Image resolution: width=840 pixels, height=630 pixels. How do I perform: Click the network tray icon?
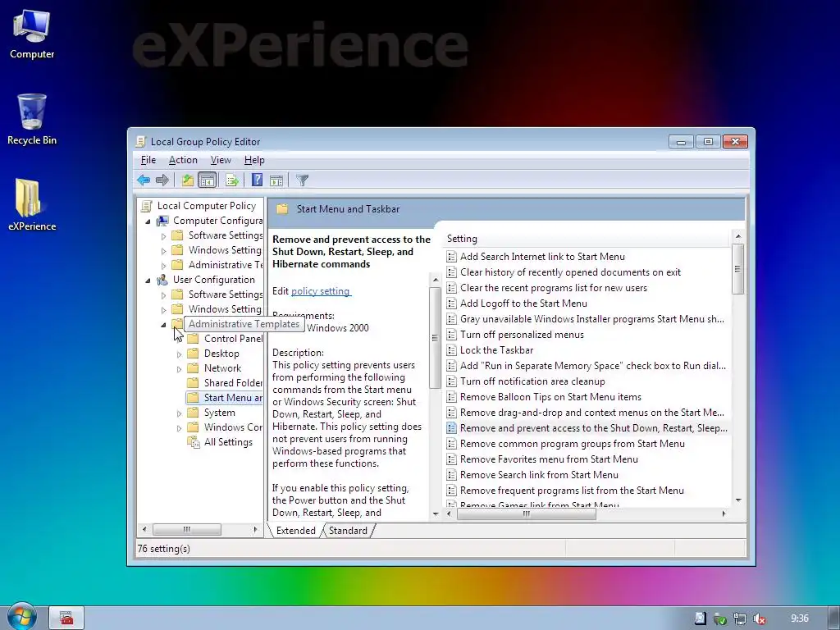[x=740, y=619]
